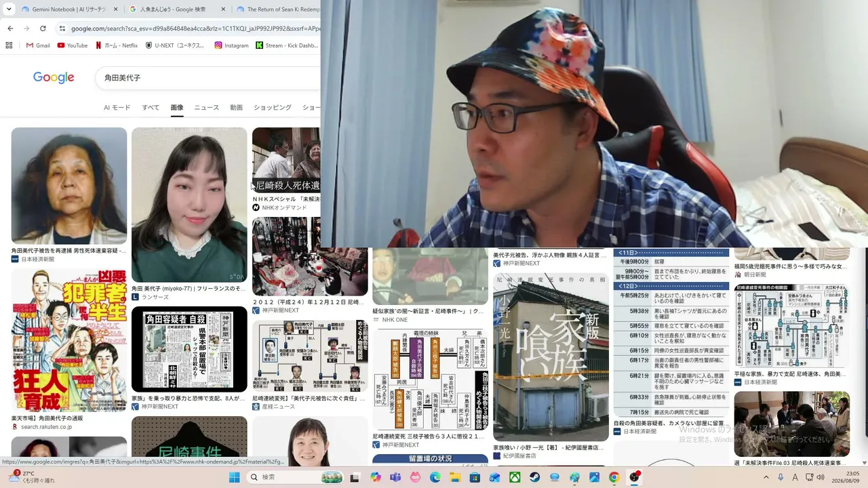
Task: Open the 狂人育成 manga cover image
Action: pyautogui.click(x=69, y=340)
